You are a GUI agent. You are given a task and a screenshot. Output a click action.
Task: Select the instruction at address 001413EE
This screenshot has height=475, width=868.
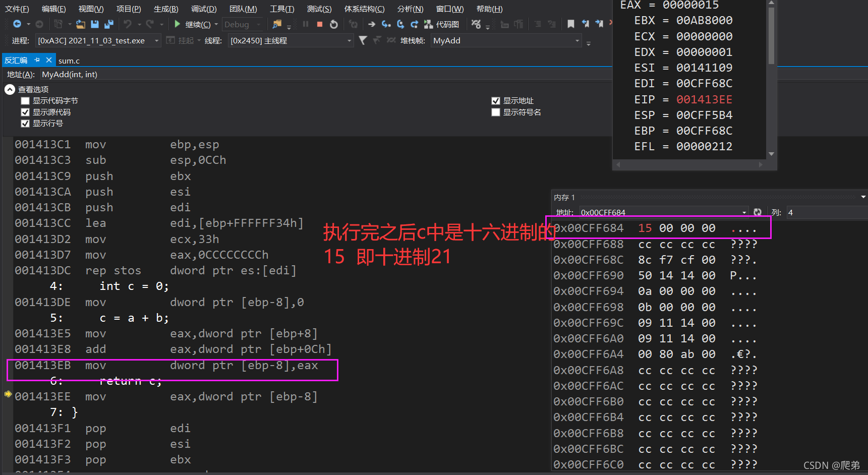(x=166, y=397)
